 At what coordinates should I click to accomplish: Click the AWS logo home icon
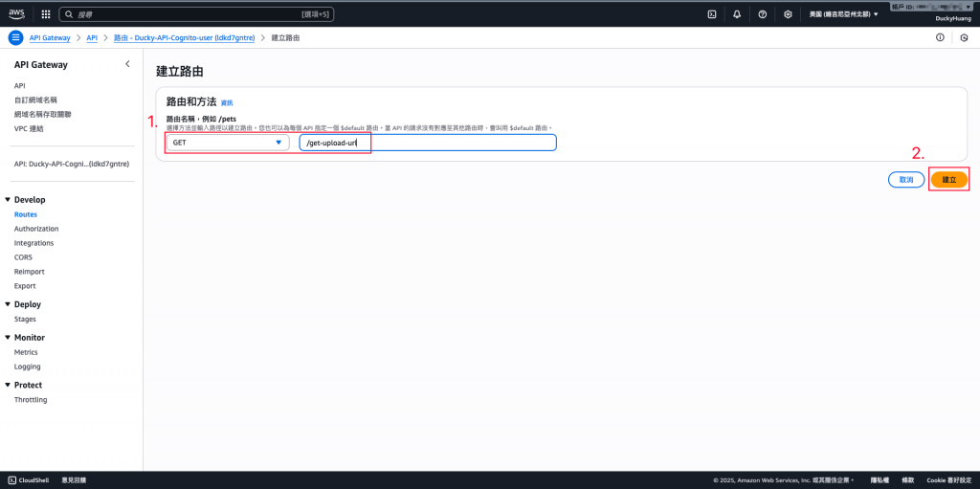(x=16, y=13)
